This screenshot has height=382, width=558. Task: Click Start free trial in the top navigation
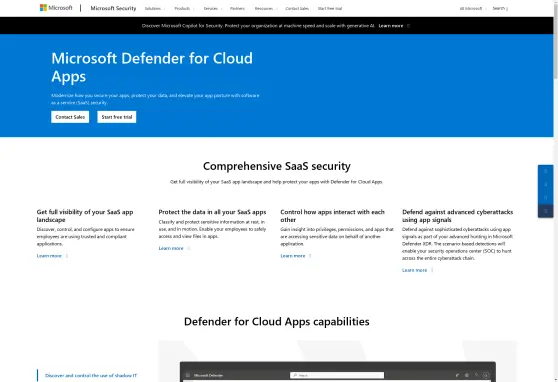click(x=330, y=9)
